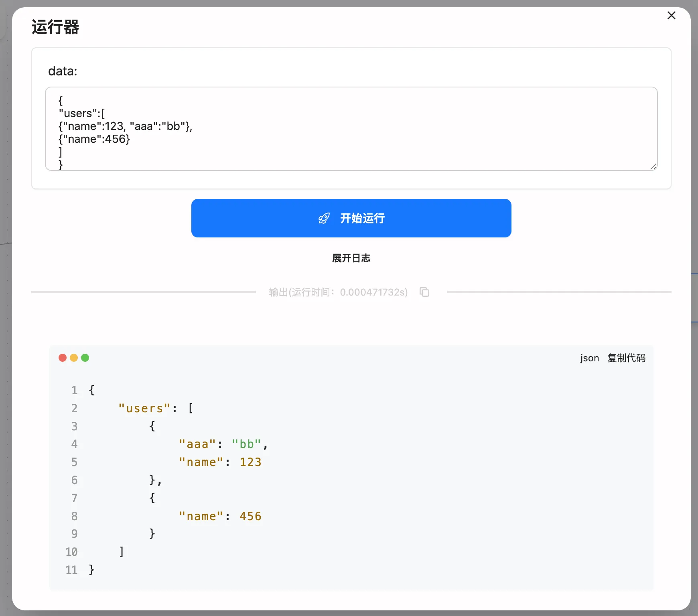The width and height of the screenshot is (698, 616).
Task: Click the yellow dot in the code block header
Action: pyautogui.click(x=74, y=358)
